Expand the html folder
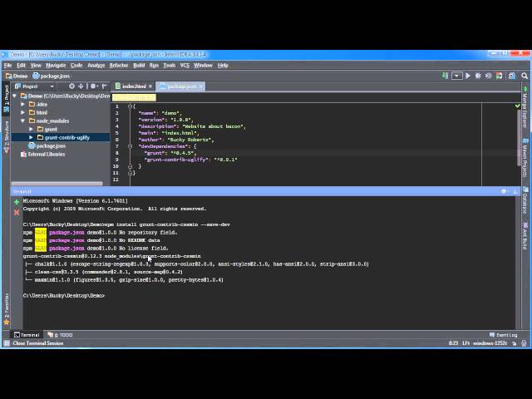The image size is (532, 399). [x=22, y=112]
